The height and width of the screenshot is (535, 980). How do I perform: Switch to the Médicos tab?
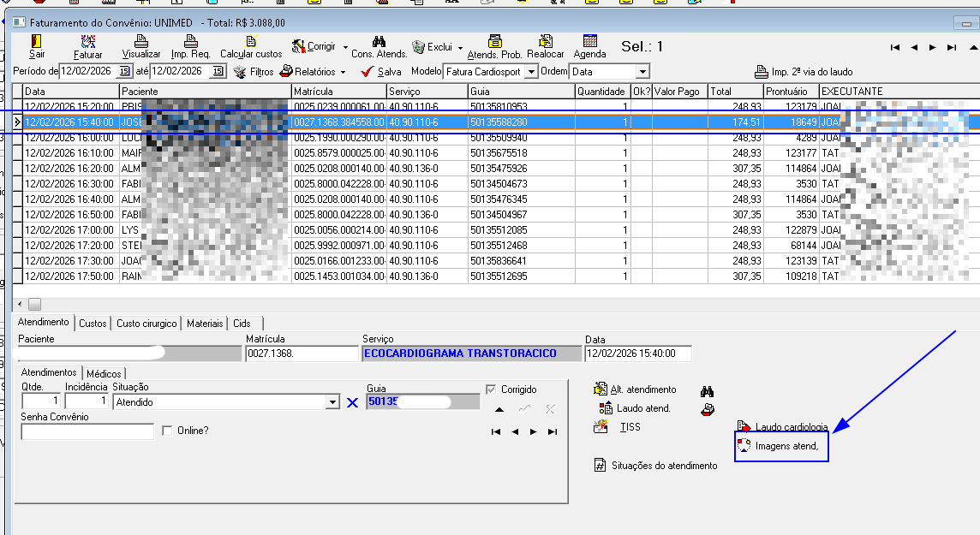pyautogui.click(x=105, y=373)
